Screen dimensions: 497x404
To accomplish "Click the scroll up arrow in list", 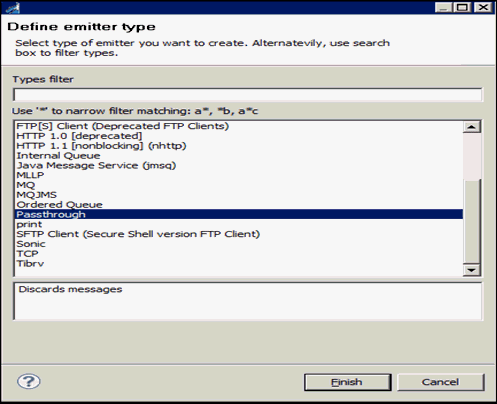I will [x=471, y=127].
